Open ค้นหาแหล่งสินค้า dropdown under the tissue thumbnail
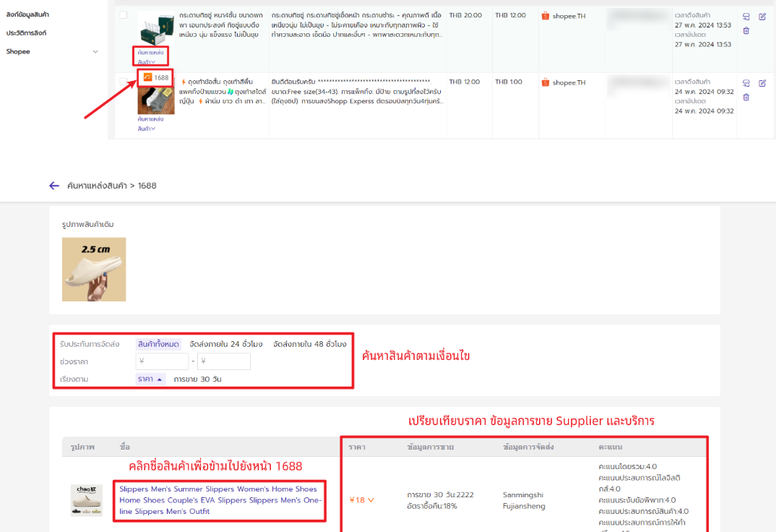Screen dimensions: 779x532 coord(150,57)
